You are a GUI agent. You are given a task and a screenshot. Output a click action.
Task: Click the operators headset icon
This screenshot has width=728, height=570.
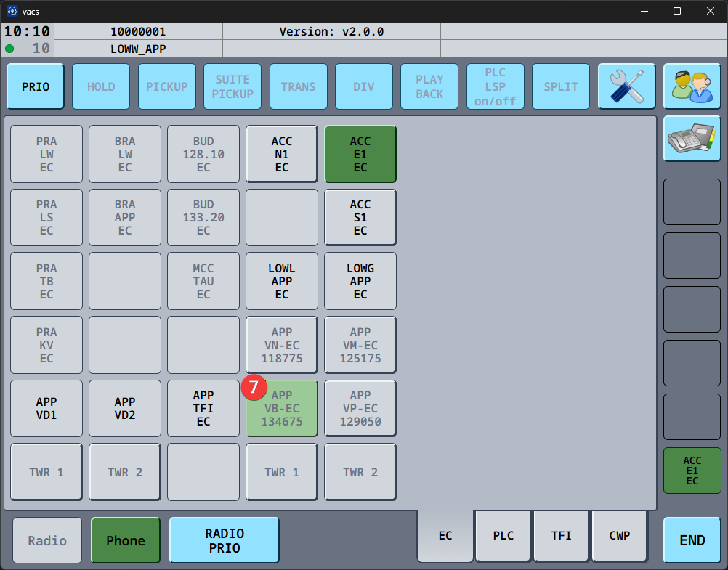(692, 86)
